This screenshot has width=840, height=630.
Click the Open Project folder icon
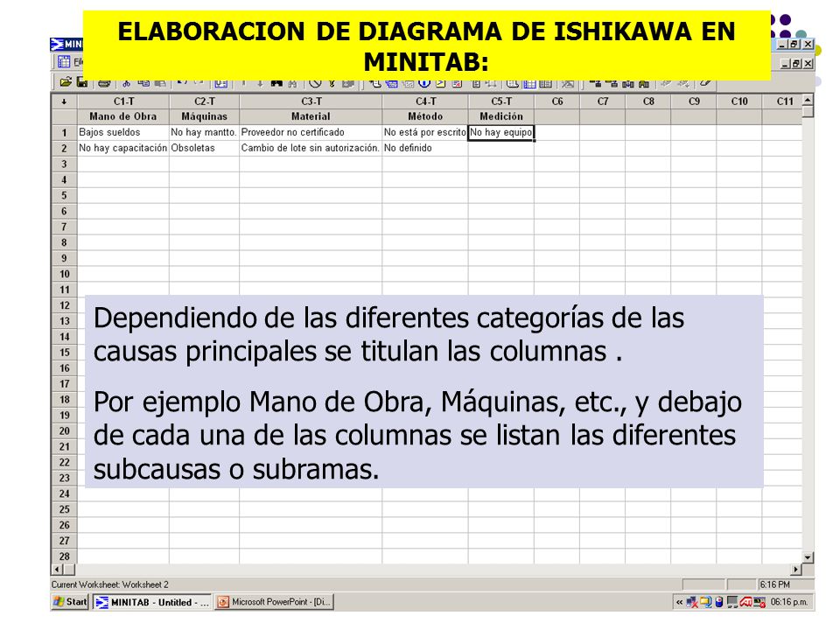pyautogui.click(x=66, y=82)
